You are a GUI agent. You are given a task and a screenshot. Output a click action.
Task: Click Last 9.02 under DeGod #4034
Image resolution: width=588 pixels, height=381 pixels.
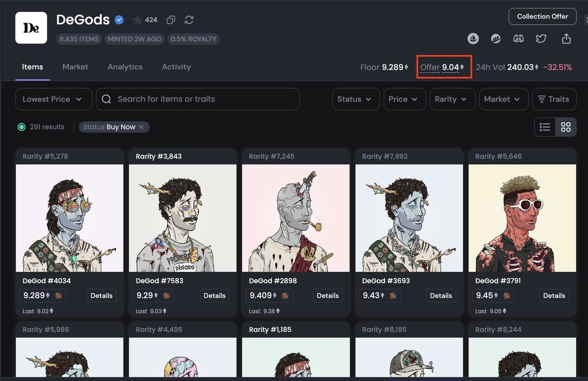tap(38, 311)
